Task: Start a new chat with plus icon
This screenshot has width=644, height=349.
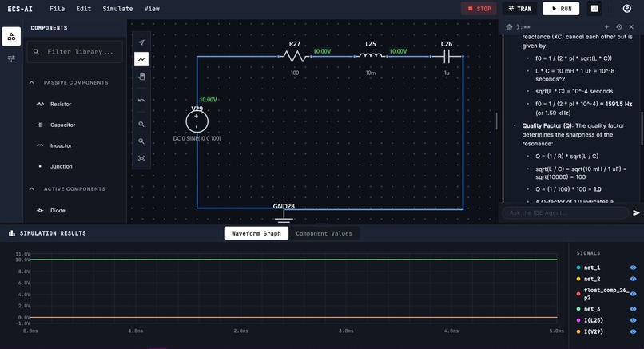Action: pyautogui.click(x=606, y=26)
